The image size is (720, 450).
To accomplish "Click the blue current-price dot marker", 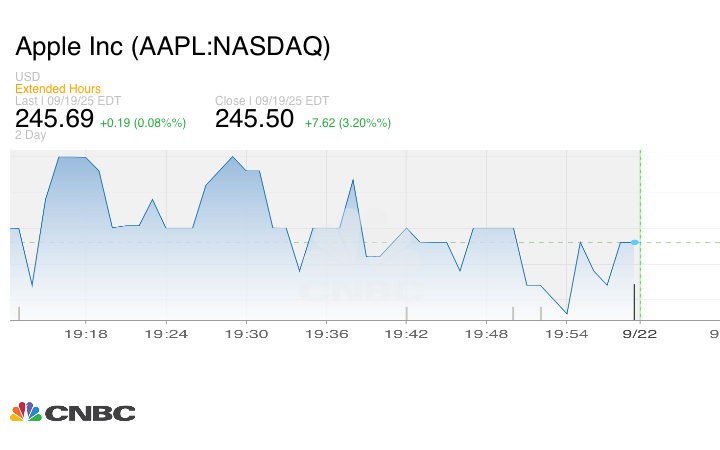I will (x=634, y=242).
